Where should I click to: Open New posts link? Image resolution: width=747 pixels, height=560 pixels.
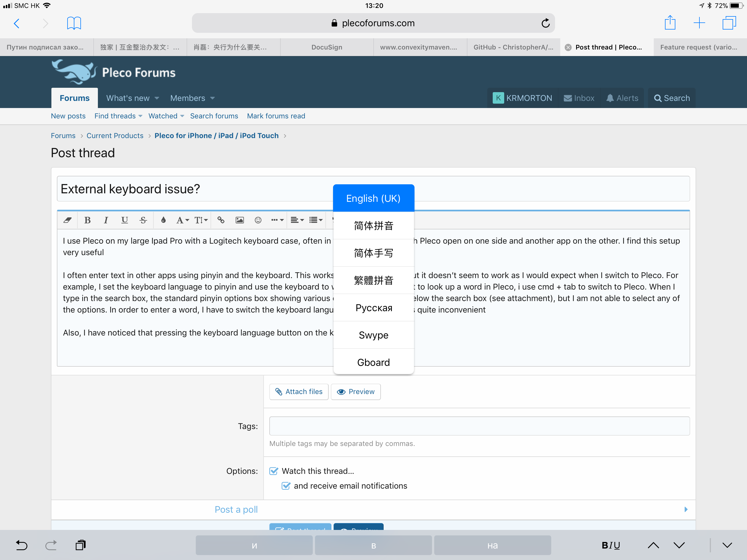coord(68,116)
